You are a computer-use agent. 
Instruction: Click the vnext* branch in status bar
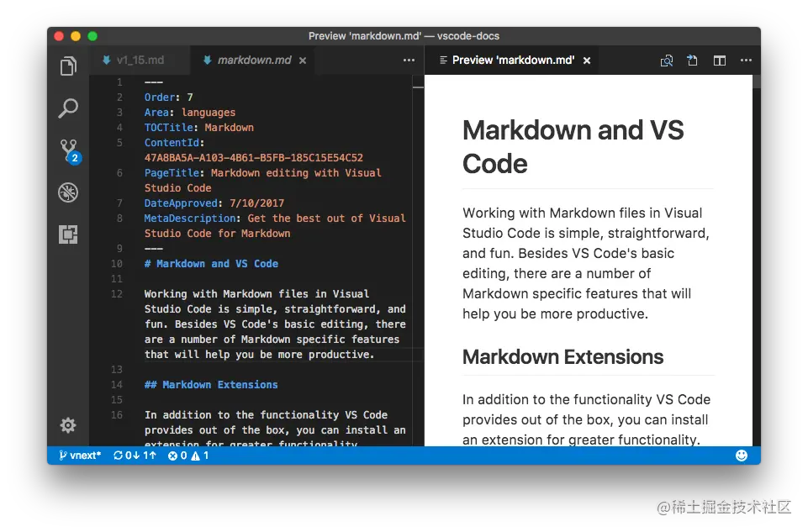80,456
